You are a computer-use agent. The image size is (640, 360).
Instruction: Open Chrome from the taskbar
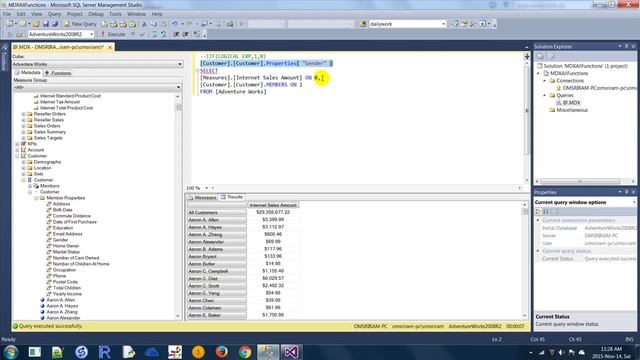245,352
